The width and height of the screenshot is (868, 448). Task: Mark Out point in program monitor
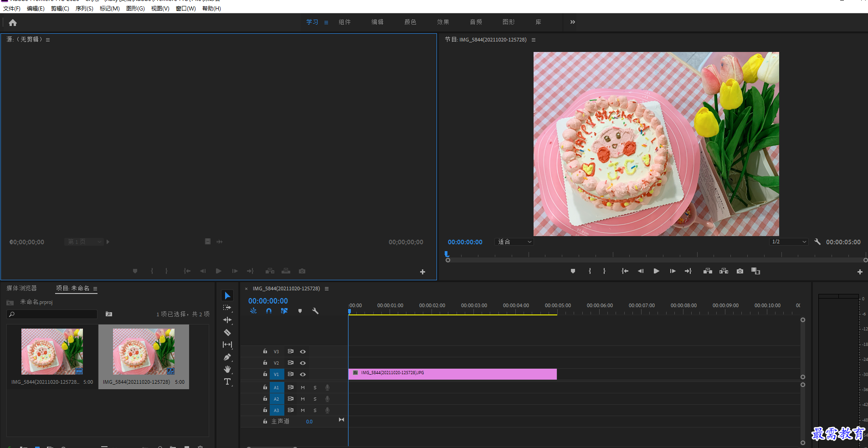click(x=604, y=271)
